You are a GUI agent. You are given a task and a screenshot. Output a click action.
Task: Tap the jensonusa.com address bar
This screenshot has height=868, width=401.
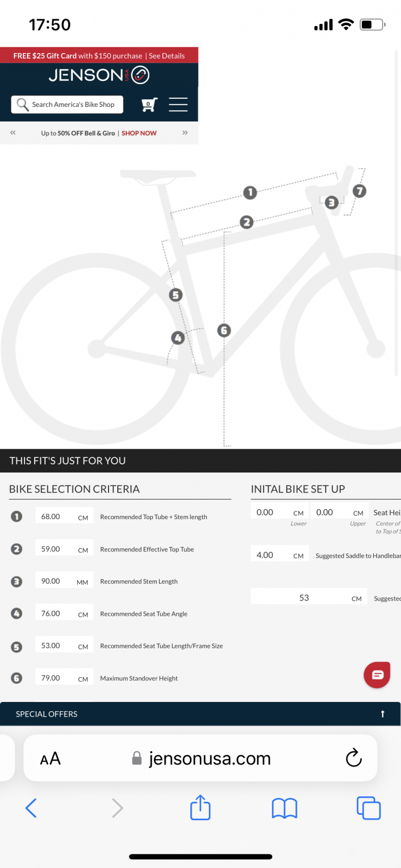209,758
